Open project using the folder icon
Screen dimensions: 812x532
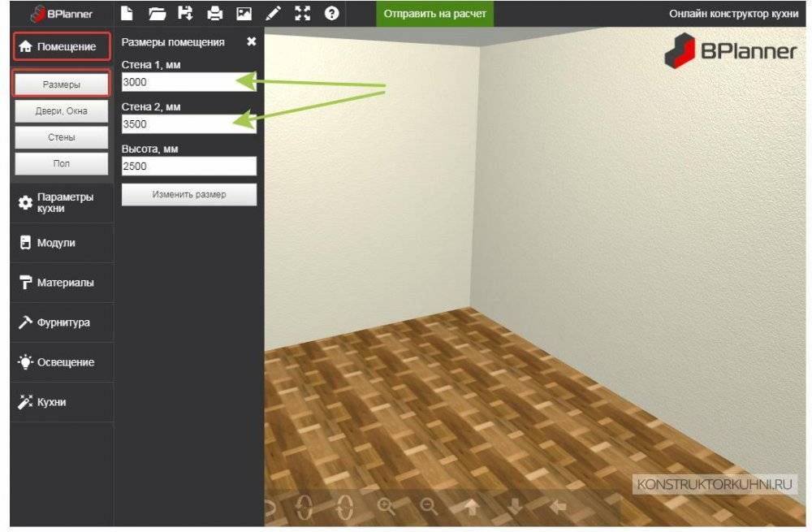[157, 13]
